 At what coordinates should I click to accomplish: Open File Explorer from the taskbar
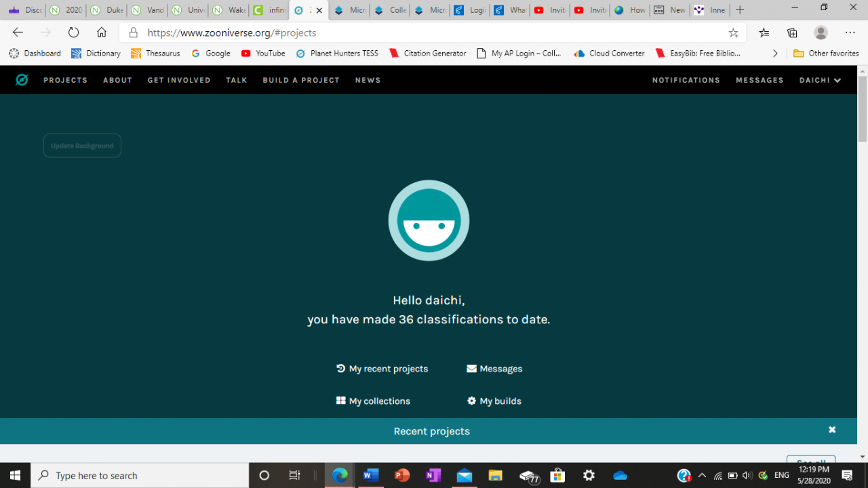pyautogui.click(x=496, y=475)
